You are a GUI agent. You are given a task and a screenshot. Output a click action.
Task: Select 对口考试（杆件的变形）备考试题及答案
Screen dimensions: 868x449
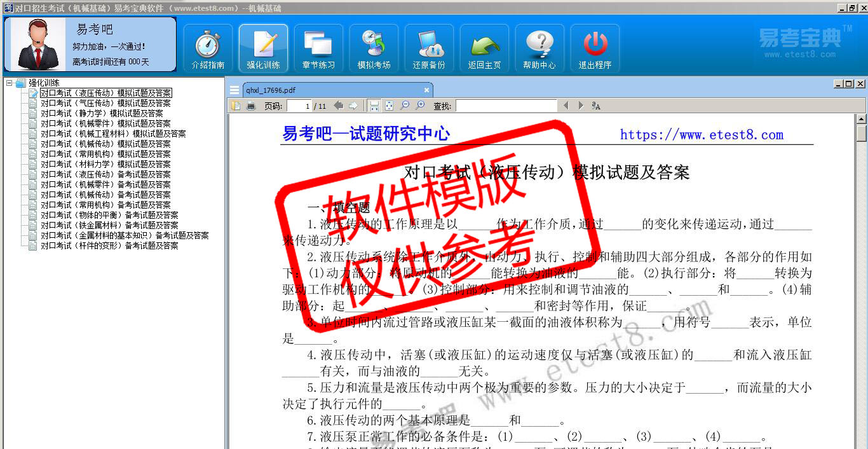point(109,245)
